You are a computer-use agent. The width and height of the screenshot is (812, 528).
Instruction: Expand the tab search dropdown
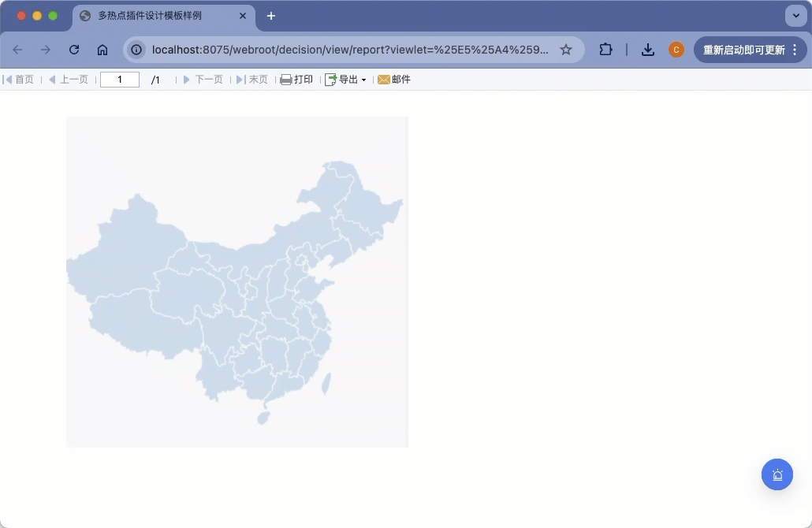796,16
